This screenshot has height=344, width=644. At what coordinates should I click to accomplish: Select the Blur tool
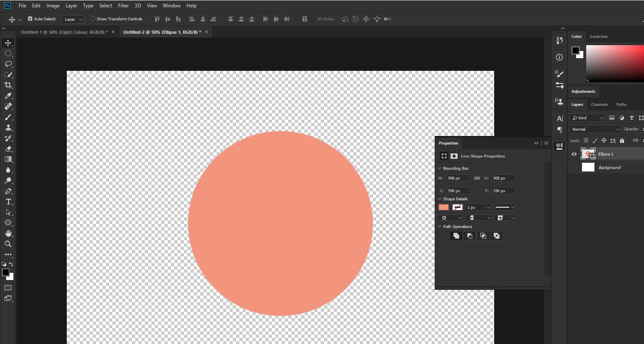(x=8, y=170)
